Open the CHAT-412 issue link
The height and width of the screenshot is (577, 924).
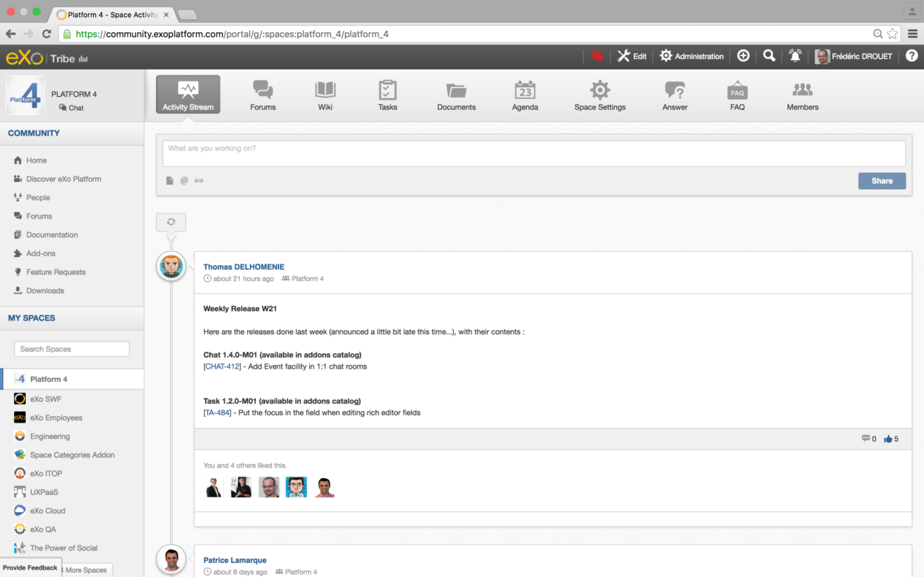tap(222, 366)
